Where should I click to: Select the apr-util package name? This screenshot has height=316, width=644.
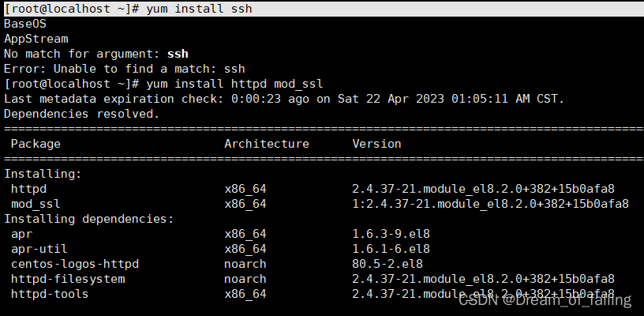(x=39, y=249)
